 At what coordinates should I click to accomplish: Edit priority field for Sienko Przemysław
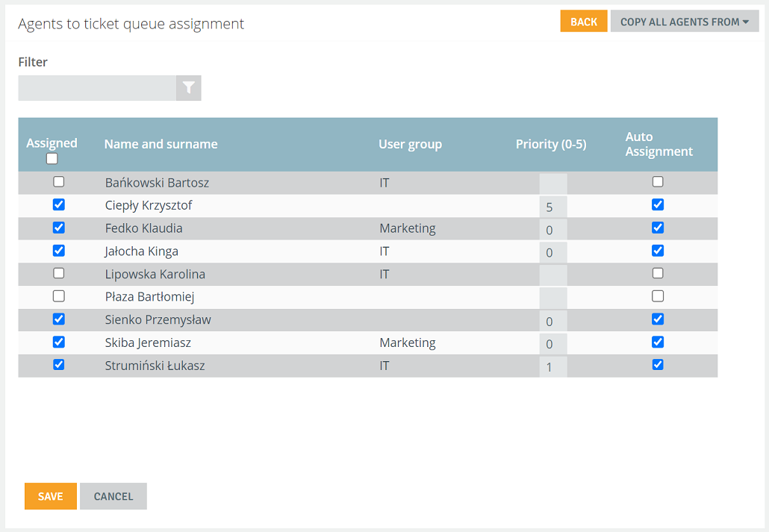click(x=553, y=321)
